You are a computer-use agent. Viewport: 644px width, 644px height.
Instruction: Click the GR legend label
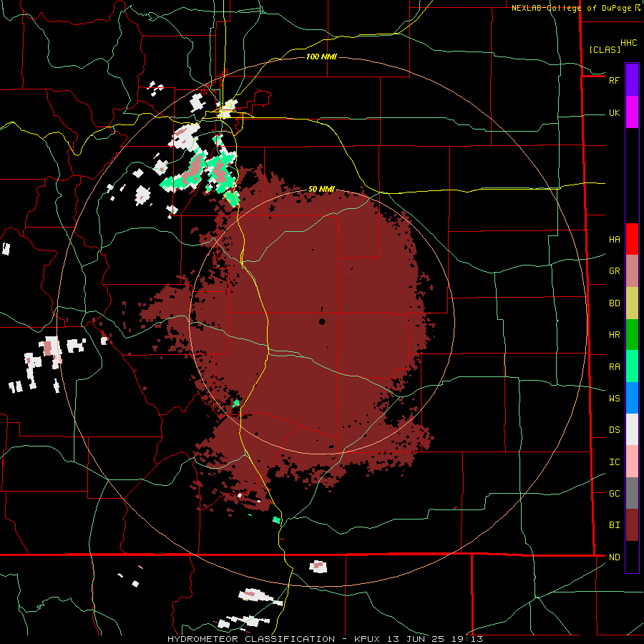click(614, 271)
